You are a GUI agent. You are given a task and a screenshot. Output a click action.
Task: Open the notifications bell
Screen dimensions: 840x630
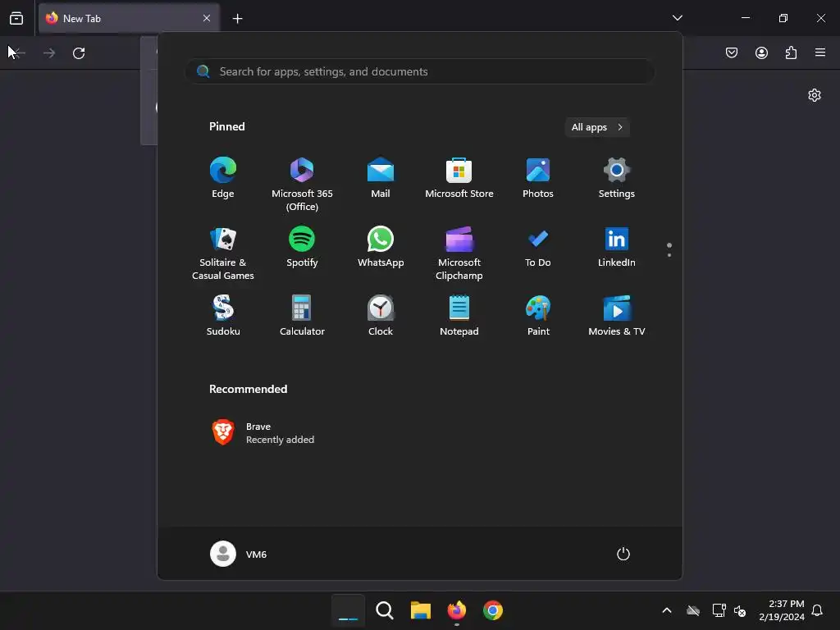pos(817,610)
